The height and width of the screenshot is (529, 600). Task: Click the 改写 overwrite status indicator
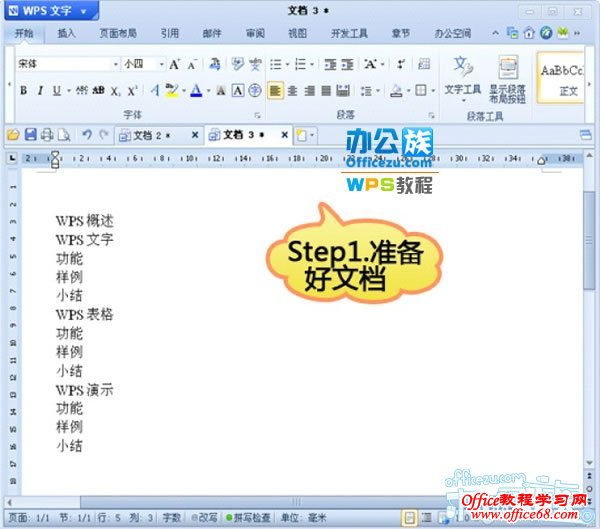205,518
